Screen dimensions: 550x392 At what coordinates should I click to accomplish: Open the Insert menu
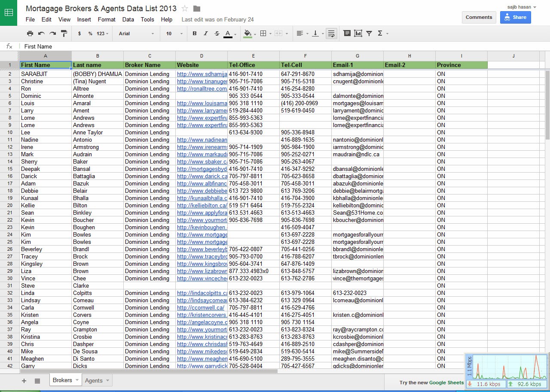point(84,19)
